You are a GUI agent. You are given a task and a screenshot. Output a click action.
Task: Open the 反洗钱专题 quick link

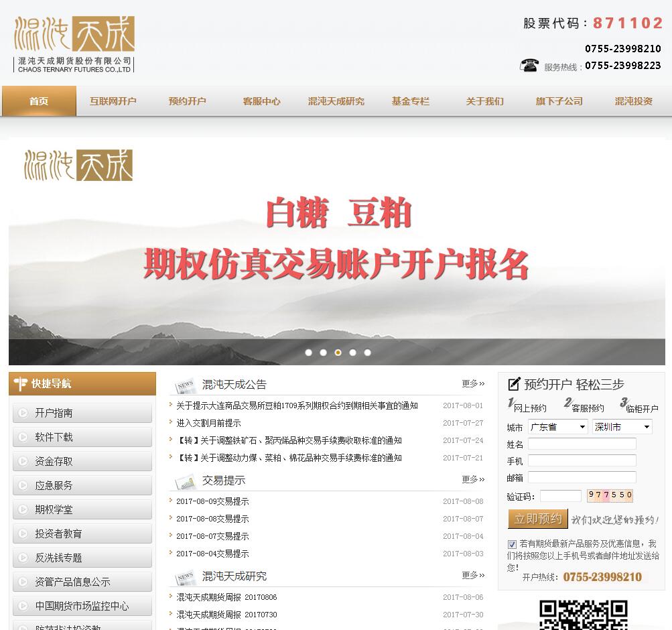(x=82, y=558)
